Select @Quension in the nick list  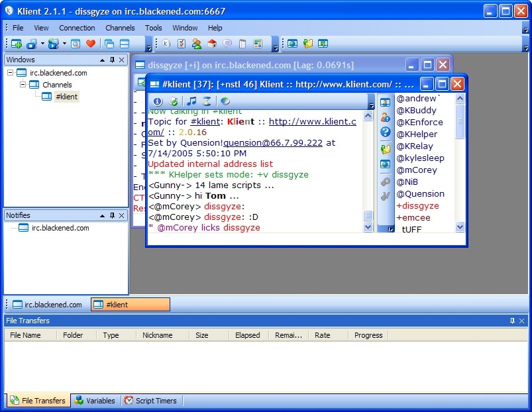[x=421, y=194]
